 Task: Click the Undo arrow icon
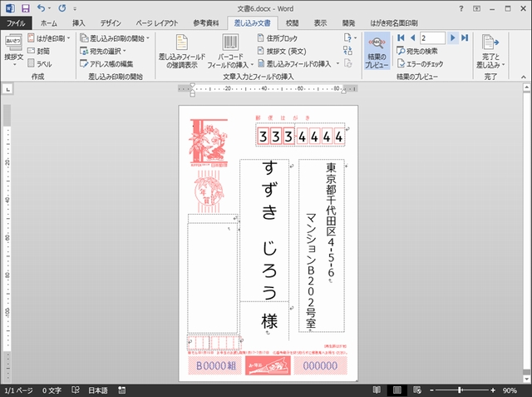pyautogui.click(x=41, y=8)
